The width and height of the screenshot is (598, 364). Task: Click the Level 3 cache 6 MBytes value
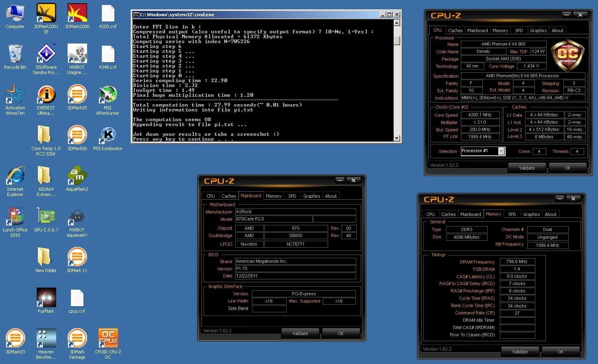544,137
